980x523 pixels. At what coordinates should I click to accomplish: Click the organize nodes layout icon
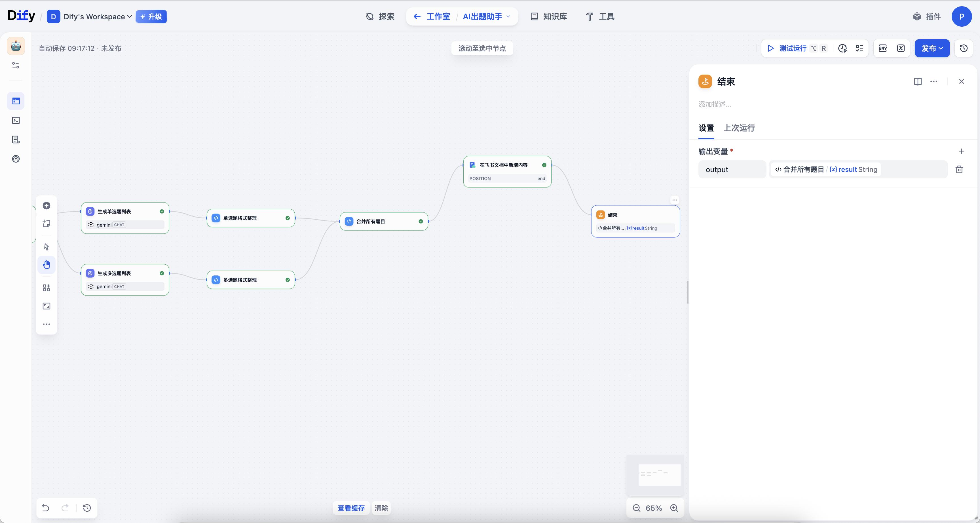pos(47,288)
